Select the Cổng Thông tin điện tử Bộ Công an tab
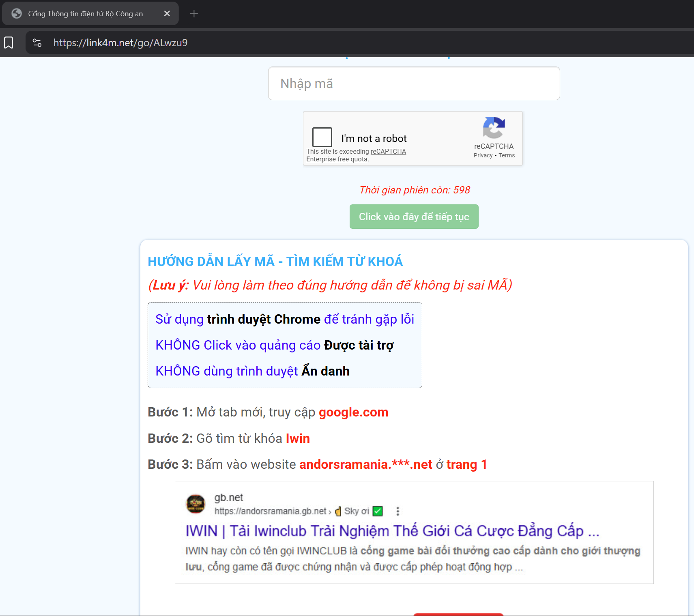This screenshot has height=616, width=694. pos(85,14)
